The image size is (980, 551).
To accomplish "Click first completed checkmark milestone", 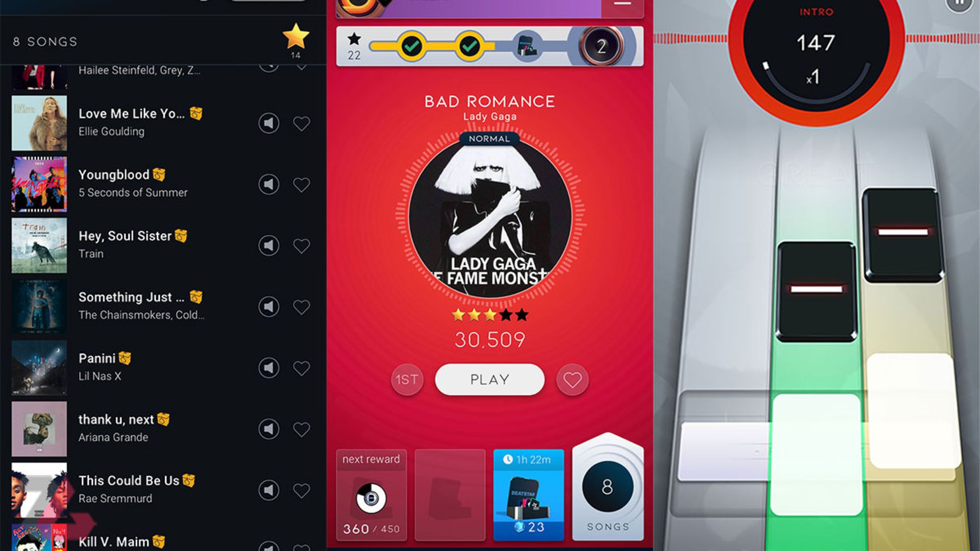I will point(411,46).
